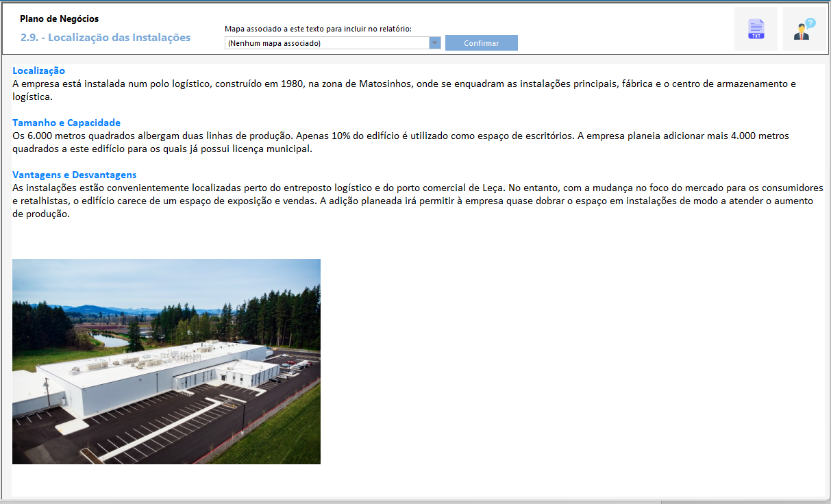Open the help assistant icon
This screenshot has height=504, width=831.
click(x=804, y=29)
